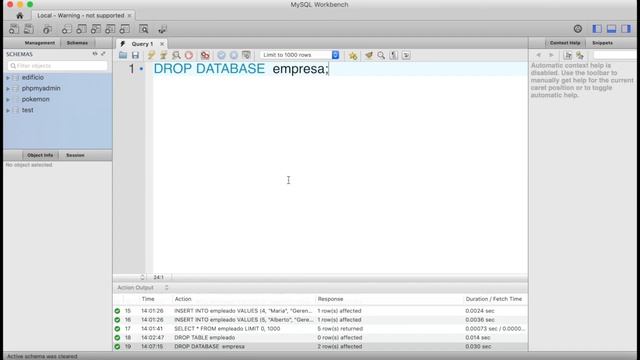Expand the pokemon schema

click(x=8, y=100)
